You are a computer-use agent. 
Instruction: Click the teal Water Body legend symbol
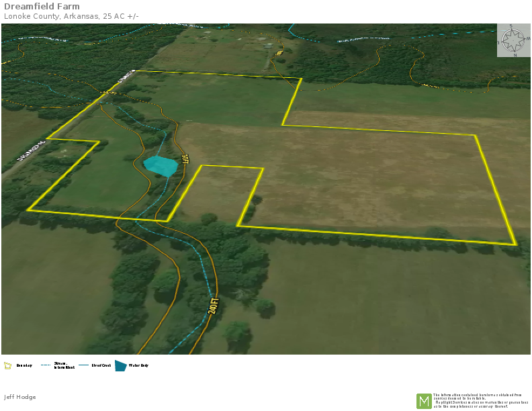121,366
